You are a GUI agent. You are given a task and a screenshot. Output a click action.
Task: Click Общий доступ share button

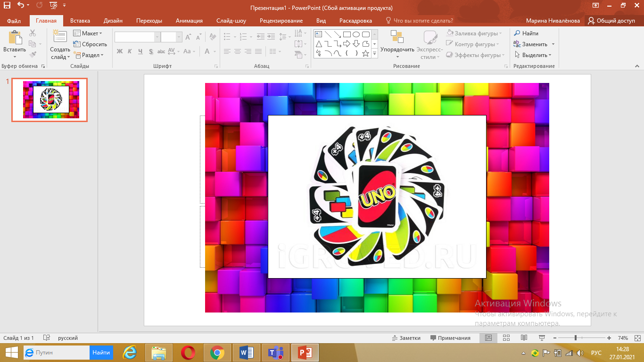point(611,21)
